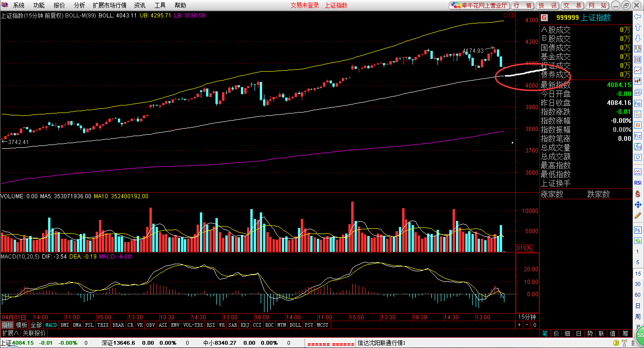Select the 筹 tab in bottom right panel
644x348 pixels.
[625, 333]
